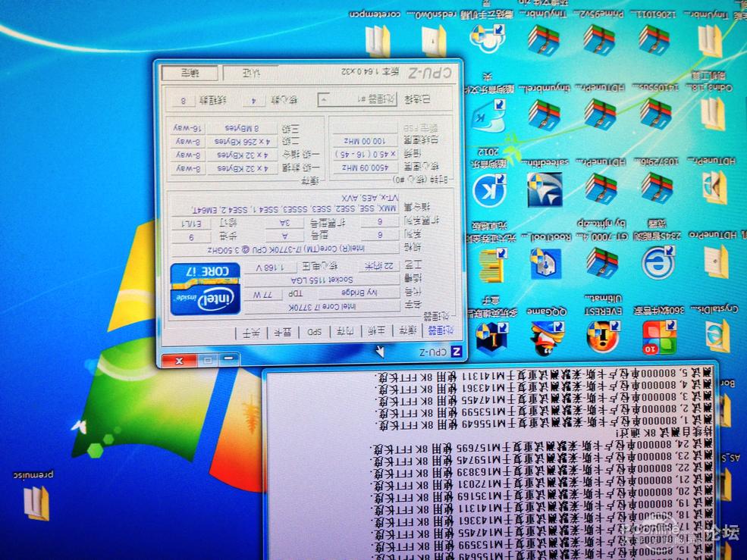
Task: Switch to the 缓存 tab in CPU-Z
Action: point(408,331)
